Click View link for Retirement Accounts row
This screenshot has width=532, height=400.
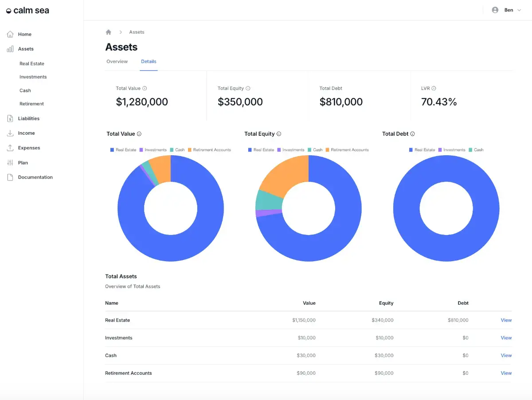pos(506,373)
